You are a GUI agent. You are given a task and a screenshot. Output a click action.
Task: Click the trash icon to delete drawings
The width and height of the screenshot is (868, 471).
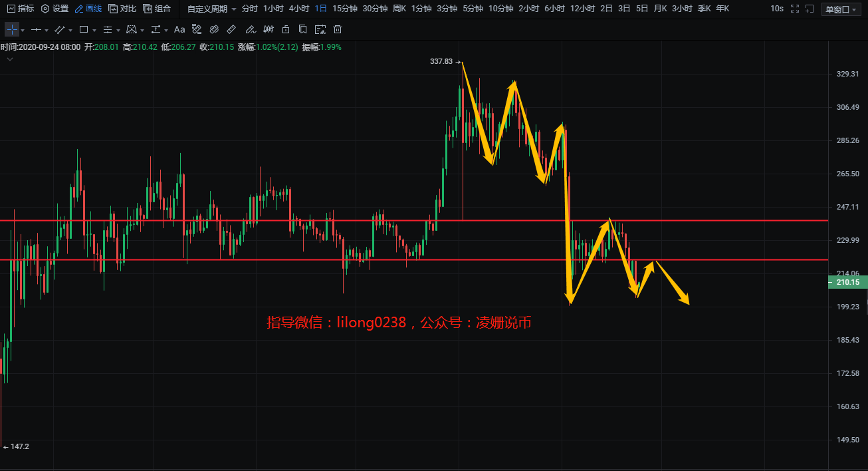[x=338, y=30]
